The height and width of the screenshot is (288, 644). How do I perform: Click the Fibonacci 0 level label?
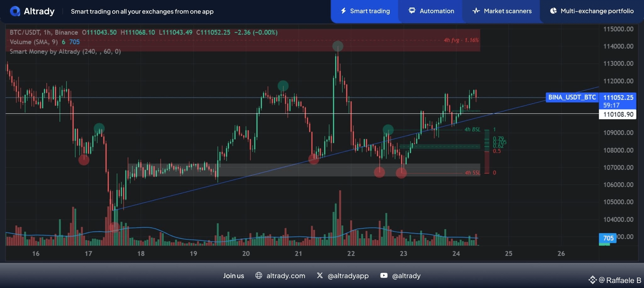tap(495, 172)
